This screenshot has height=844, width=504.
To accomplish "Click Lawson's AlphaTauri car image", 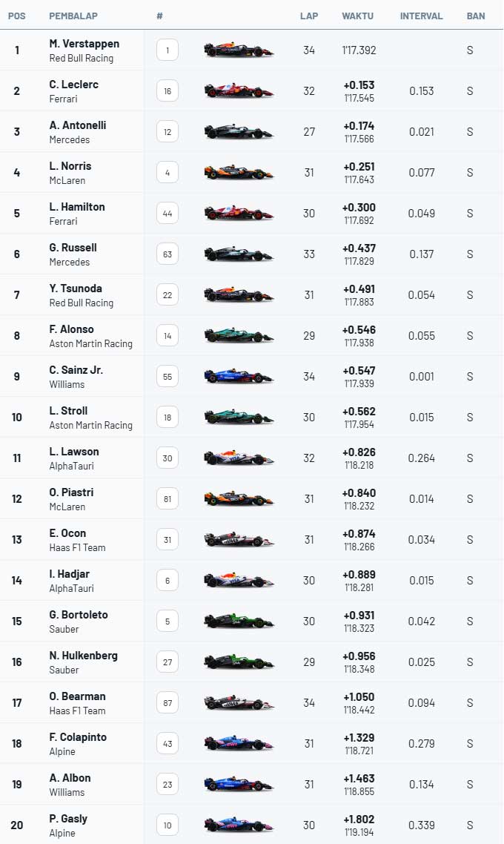I will 239,458.
